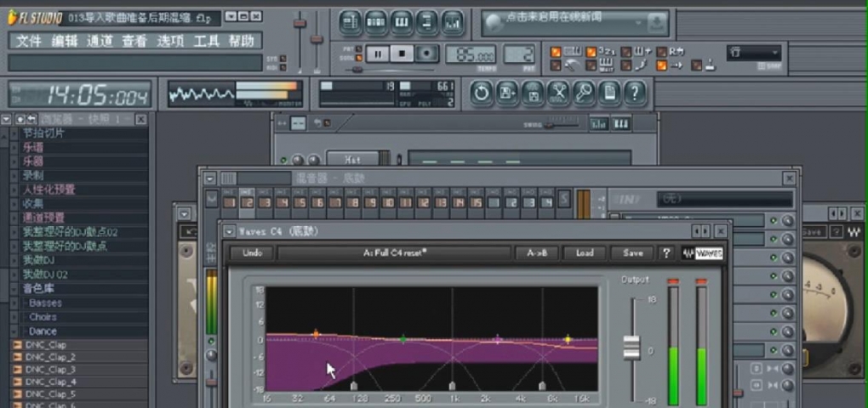The width and height of the screenshot is (868, 408).
Task: Open the 帮助 menu
Action: point(242,41)
